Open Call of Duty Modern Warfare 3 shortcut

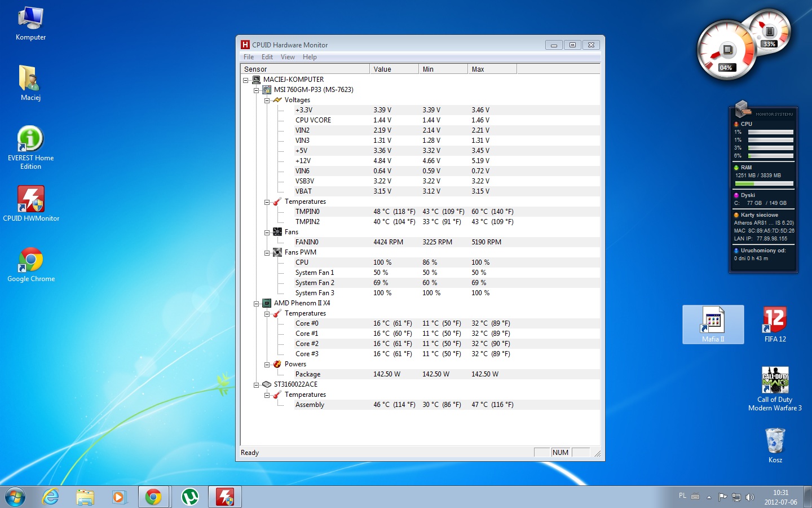(775, 381)
